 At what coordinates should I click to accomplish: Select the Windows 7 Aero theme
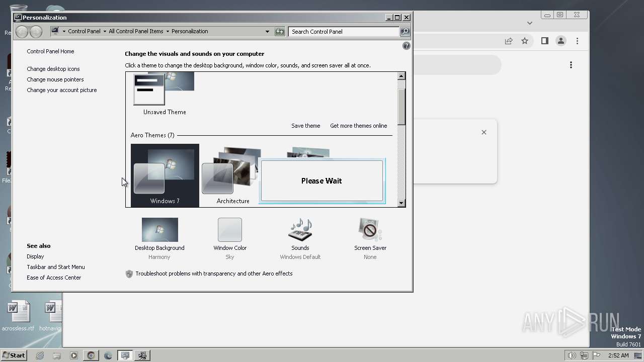click(x=165, y=175)
